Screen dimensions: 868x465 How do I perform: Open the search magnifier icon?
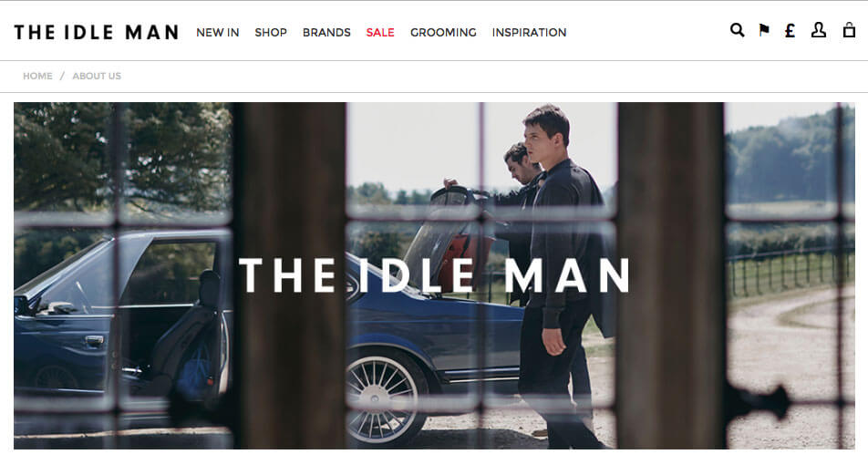737,30
